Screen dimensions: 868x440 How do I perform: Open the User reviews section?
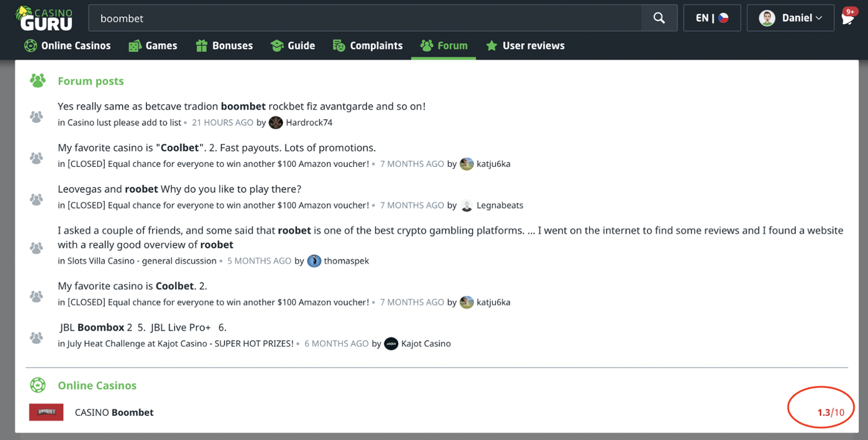525,46
